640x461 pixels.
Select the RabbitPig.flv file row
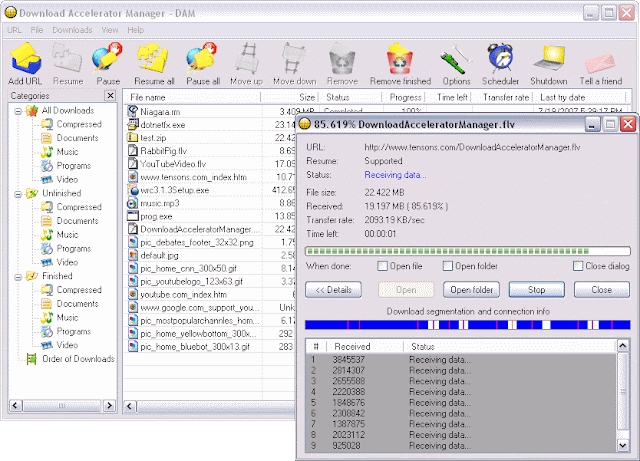click(x=209, y=151)
